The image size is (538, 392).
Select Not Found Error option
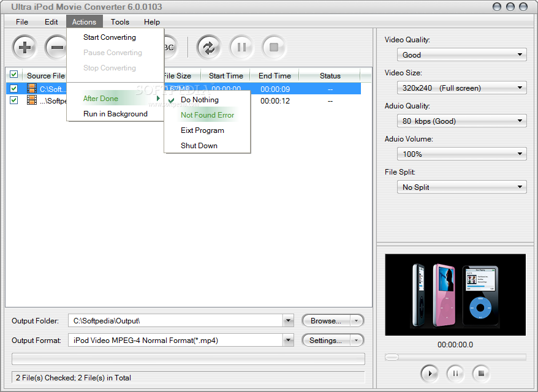tap(207, 115)
